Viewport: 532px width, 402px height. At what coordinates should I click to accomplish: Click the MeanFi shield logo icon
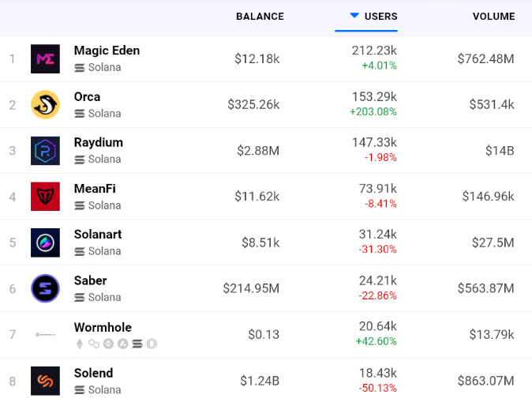click(45, 197)
